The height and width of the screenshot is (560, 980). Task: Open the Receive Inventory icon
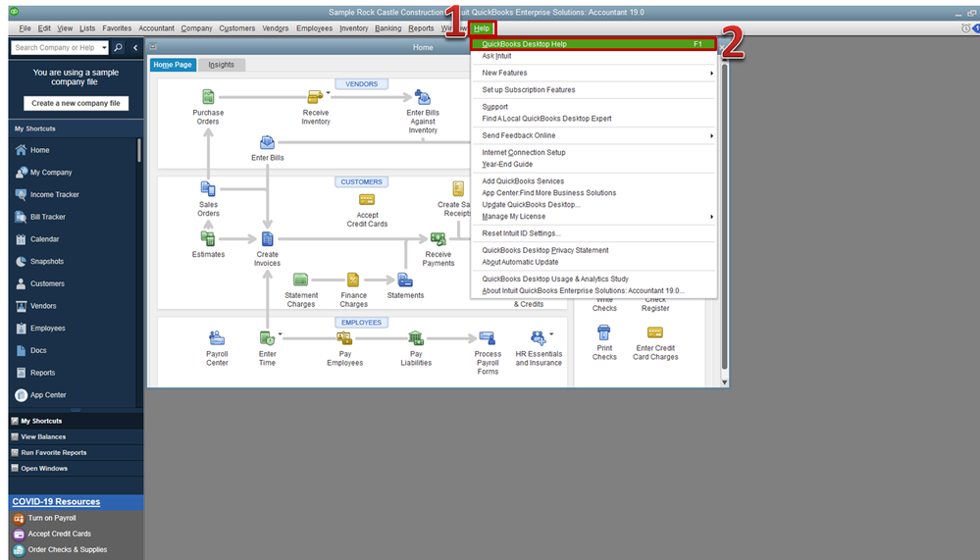coord(314,97)
